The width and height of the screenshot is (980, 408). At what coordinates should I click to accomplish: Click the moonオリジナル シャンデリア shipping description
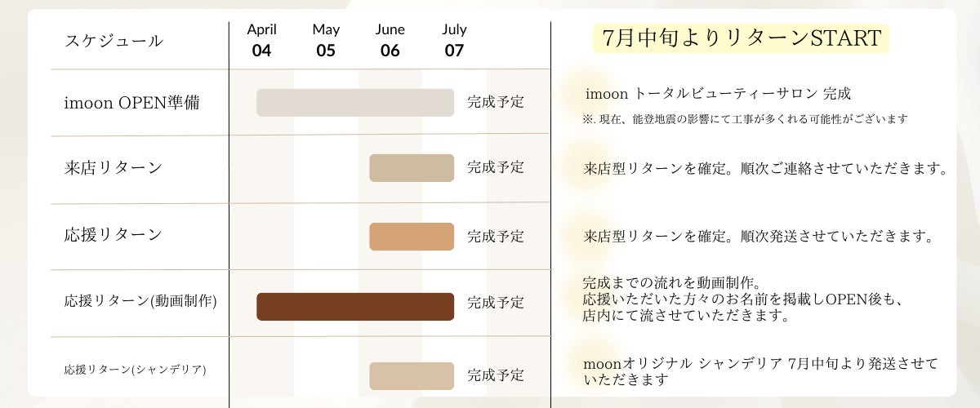760,370
